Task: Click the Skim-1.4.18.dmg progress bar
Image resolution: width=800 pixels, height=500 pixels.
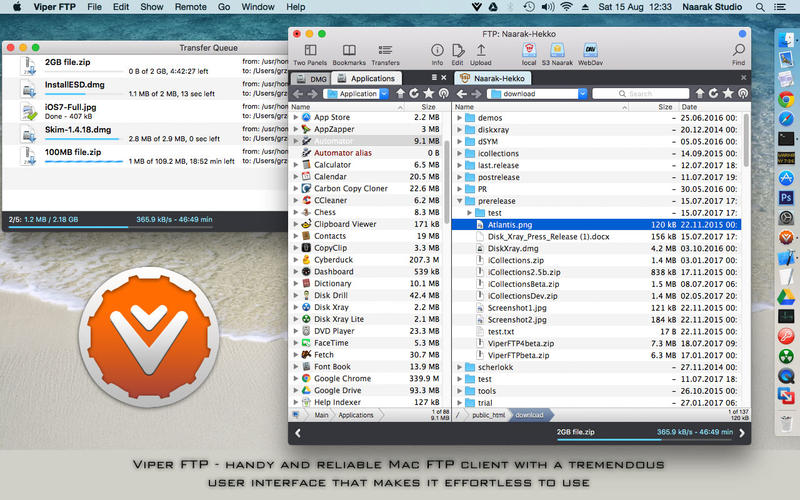Action: (84, 139)
